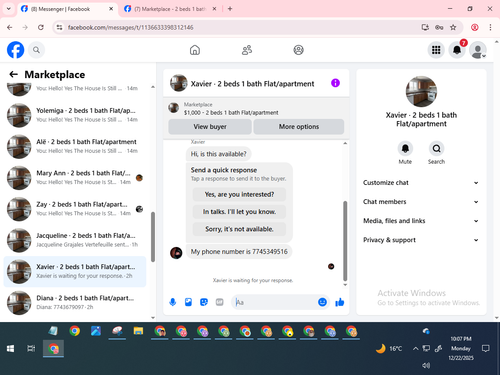Open the Facebook menu grid icon
The height and width of the screenshot is (375, 500).
click(436, 50)
